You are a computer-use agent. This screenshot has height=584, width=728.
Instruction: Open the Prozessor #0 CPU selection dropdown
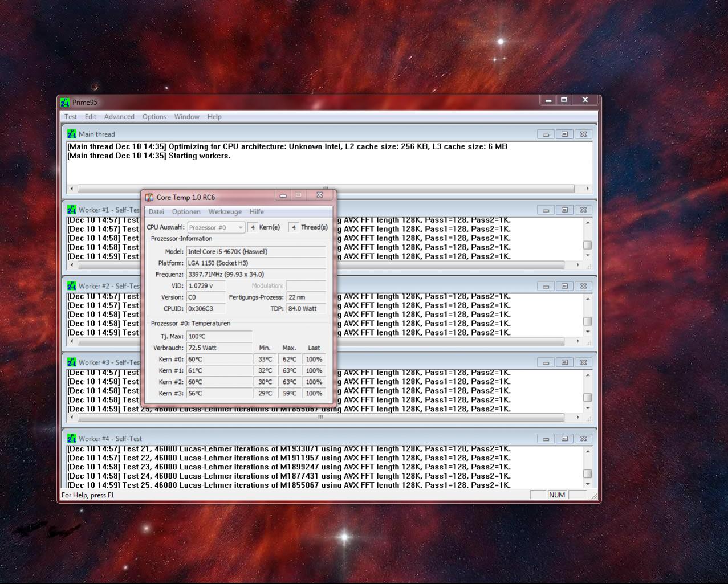click(216, 227)
